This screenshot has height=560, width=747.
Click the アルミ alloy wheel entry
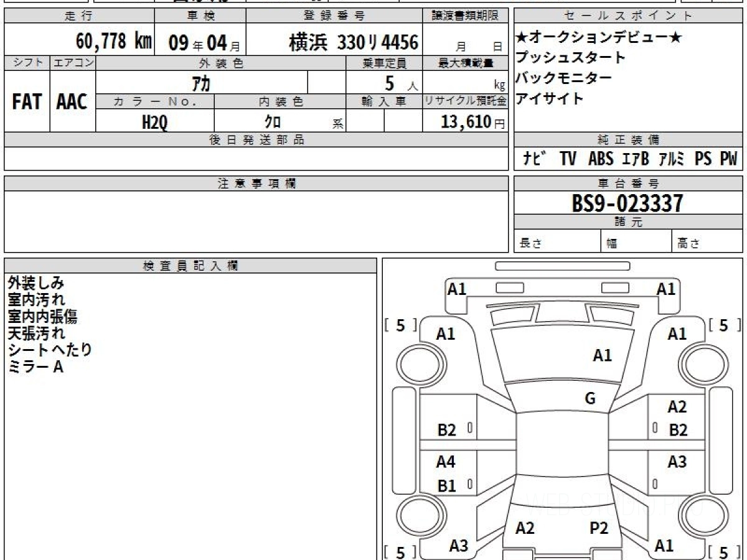(672, 159)
